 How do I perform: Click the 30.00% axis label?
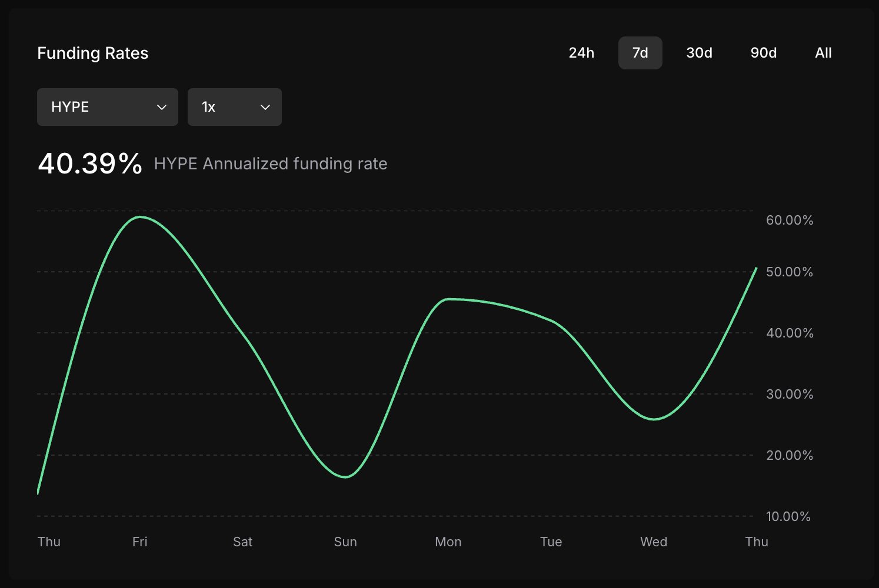(790, 394)
